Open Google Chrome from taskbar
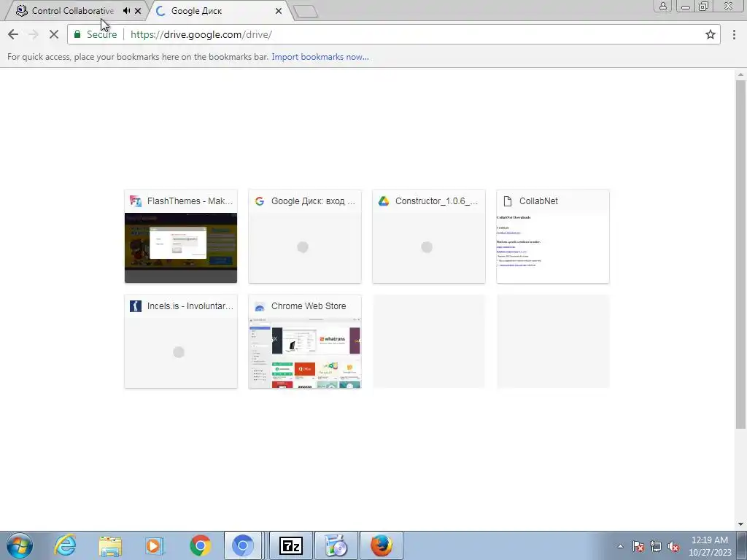The height and width of the screenshot is (560, 747). [x=200, y=545]
